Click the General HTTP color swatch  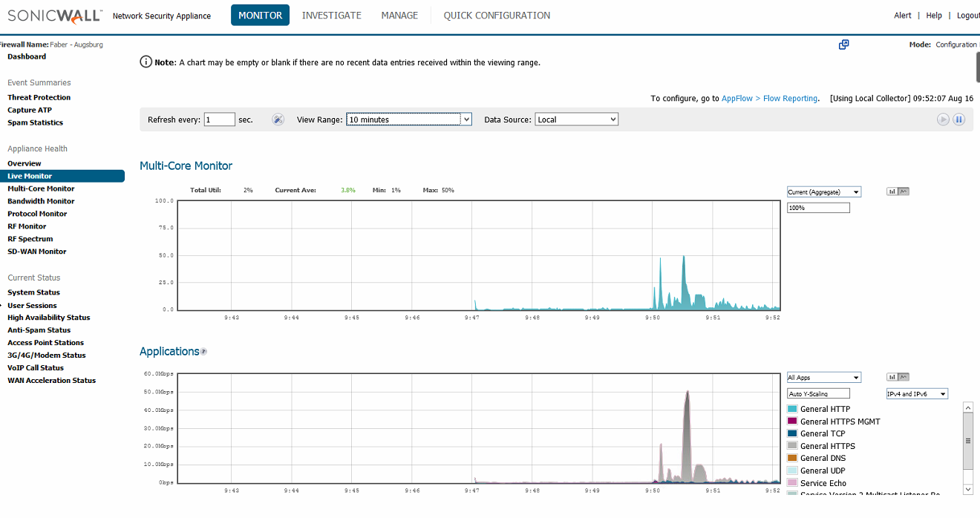(792, 409)
